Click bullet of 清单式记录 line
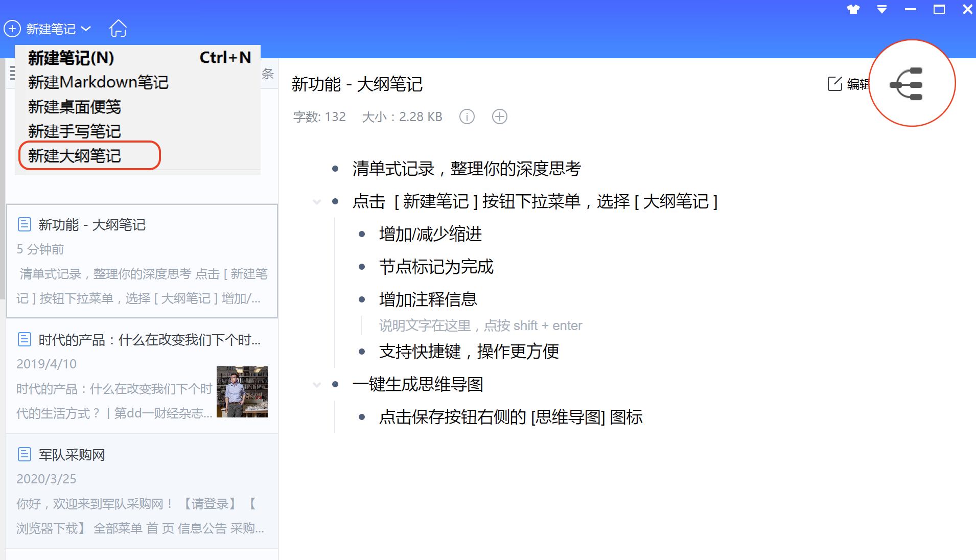The height and width of the screenshot is (560, 976). click(335, 169)
